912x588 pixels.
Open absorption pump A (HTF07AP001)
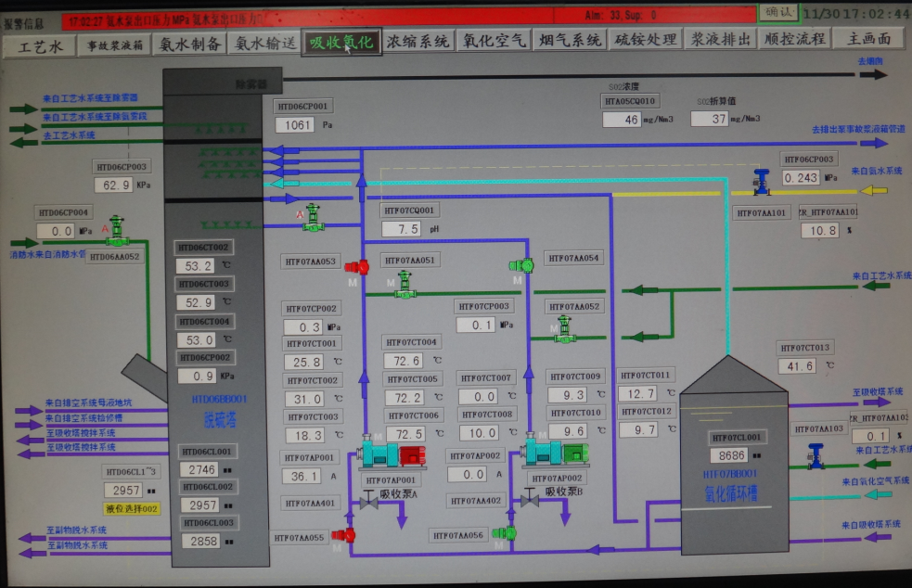[392, 454]
